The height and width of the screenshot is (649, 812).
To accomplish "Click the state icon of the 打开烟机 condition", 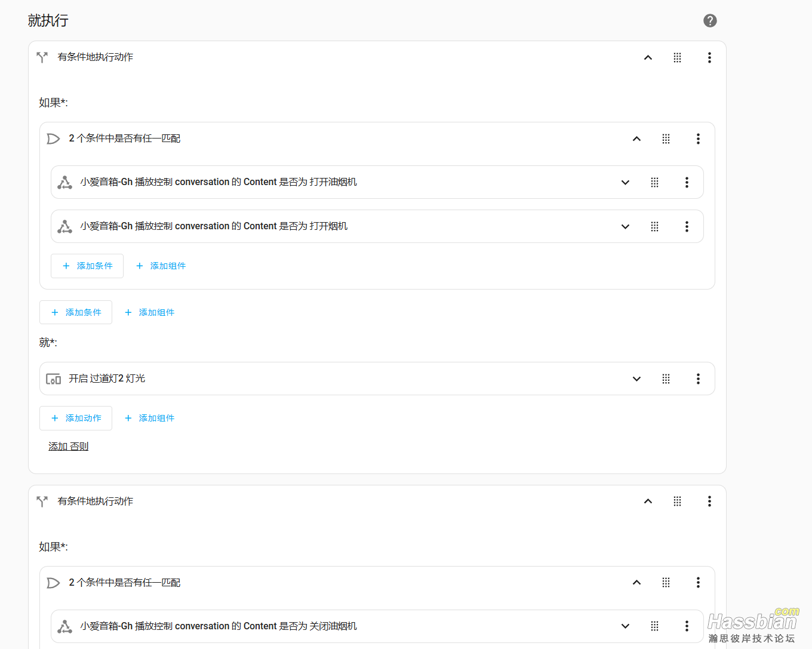I will click(64, 226).
